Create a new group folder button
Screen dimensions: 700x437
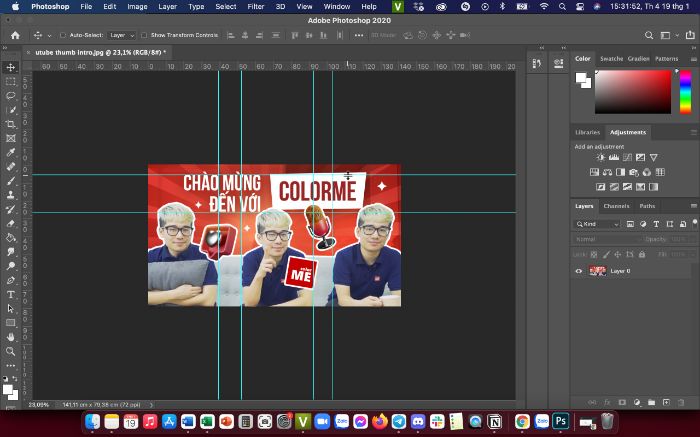(651, 402)
